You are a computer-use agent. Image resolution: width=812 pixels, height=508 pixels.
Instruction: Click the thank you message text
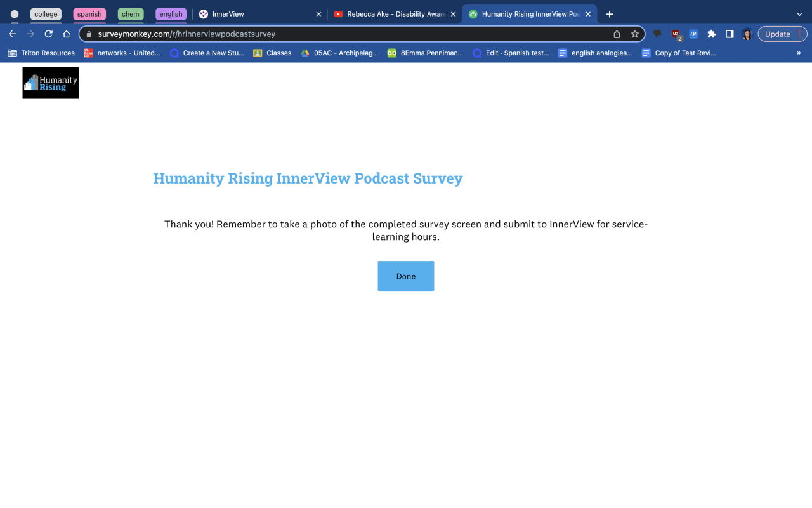[x=406, y=231]
